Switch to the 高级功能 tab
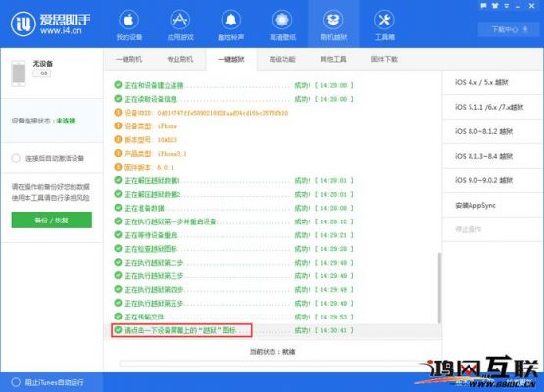 tap(282, 60)
